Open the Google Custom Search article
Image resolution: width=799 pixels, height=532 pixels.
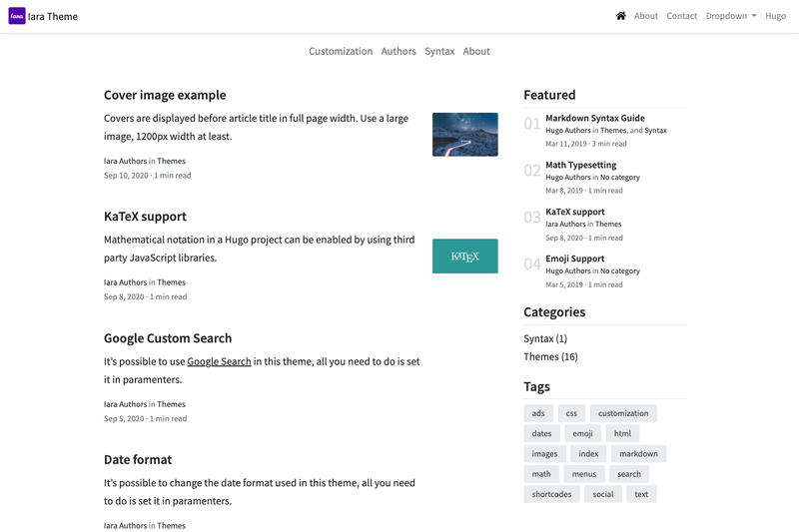point(168,338)
